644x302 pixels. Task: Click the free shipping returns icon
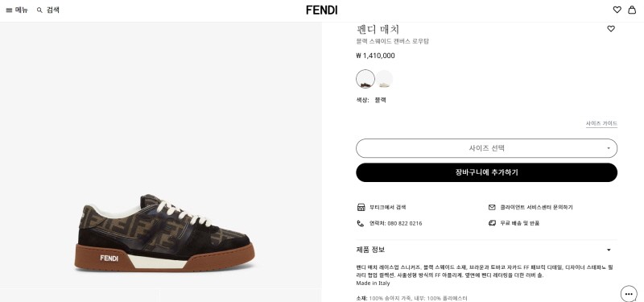(x=492, y=223)
